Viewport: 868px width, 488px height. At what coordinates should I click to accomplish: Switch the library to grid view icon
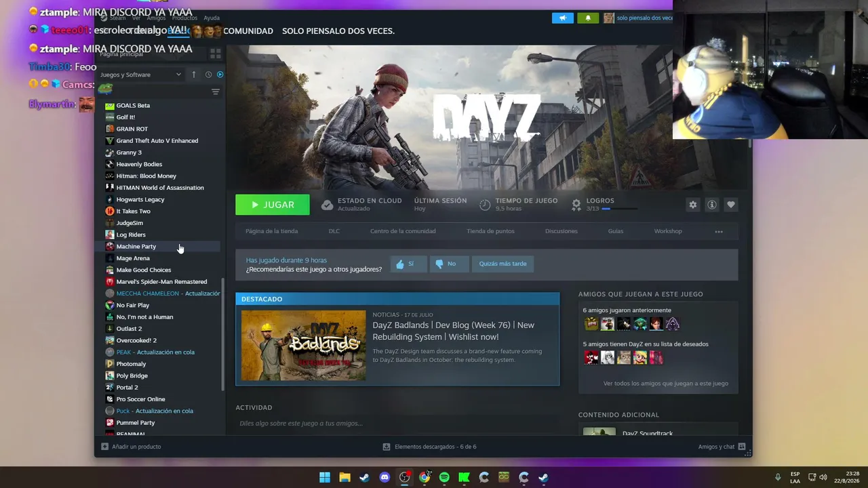[216, 54]
